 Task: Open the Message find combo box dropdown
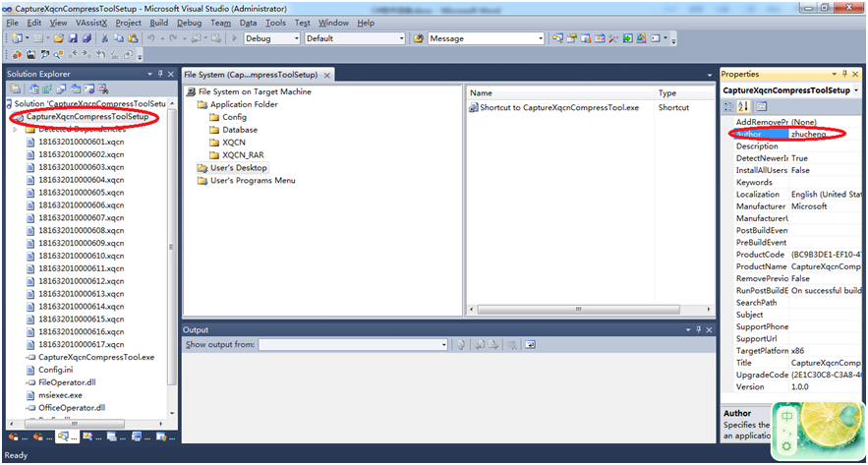point(541,38)
